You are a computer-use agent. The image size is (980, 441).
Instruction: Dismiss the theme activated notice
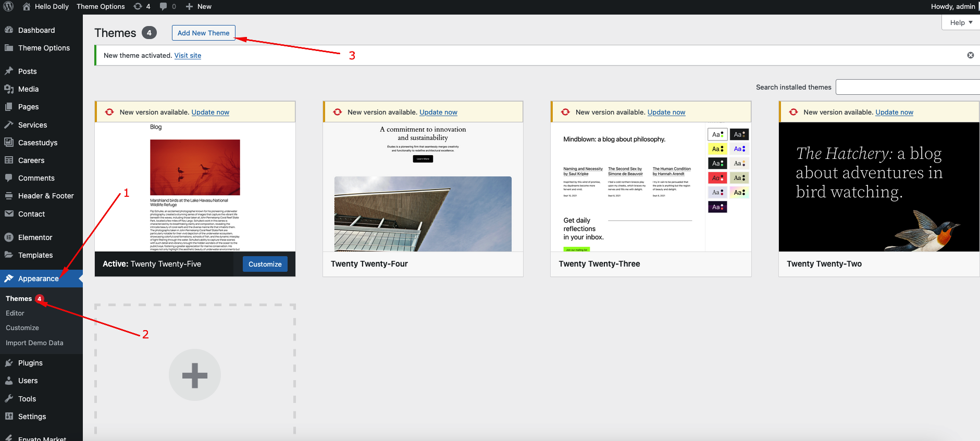coord(970,55)
